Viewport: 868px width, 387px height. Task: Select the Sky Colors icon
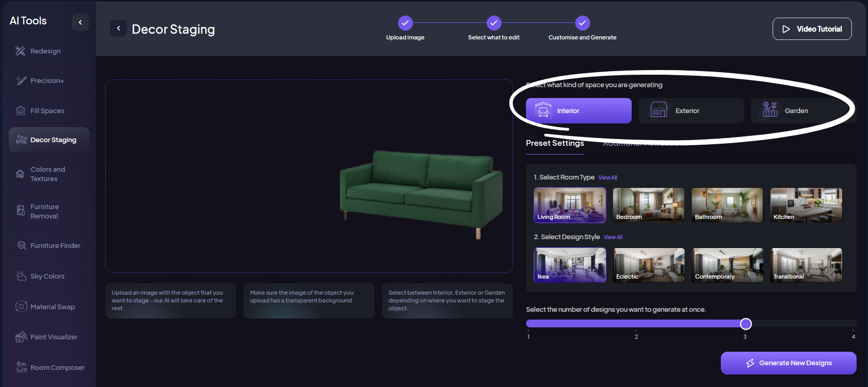click(21, 276)
